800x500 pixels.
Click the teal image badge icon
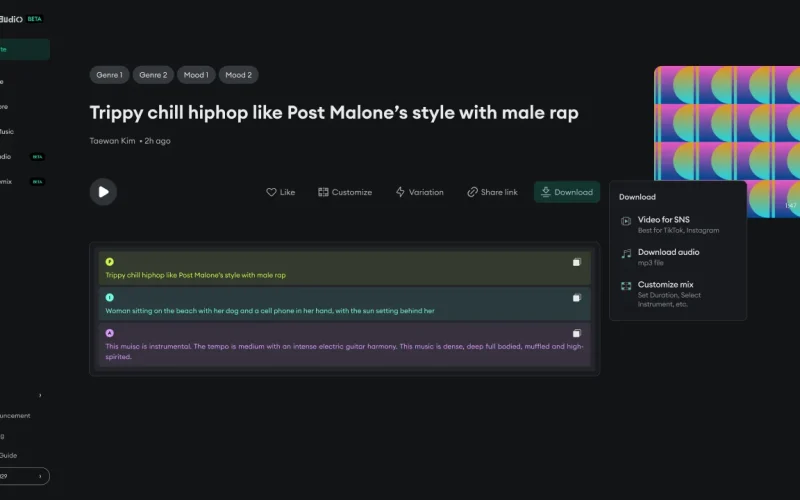click(110, 297)
